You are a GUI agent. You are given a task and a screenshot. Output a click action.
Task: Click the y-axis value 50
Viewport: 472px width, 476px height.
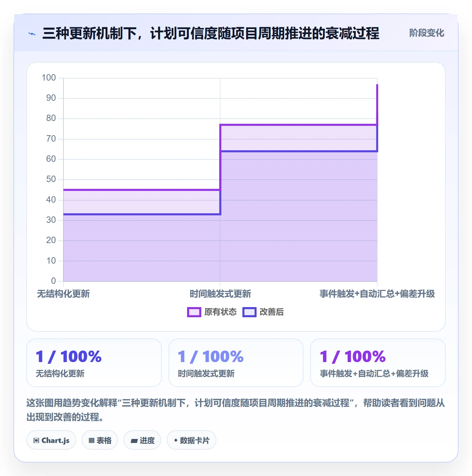[51, 179]
